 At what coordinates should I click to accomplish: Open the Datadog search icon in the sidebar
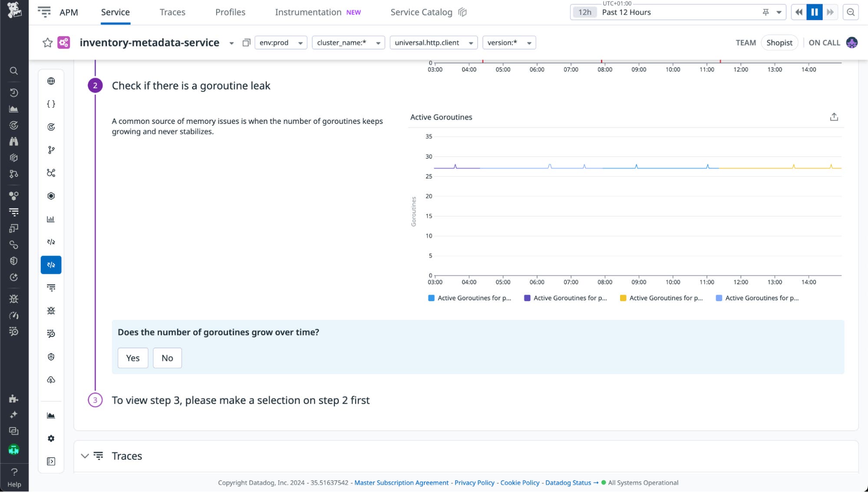click(13, 71)
